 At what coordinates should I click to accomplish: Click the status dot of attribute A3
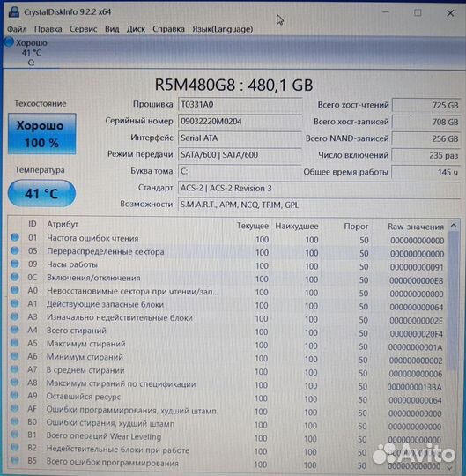tap(15, 316)
